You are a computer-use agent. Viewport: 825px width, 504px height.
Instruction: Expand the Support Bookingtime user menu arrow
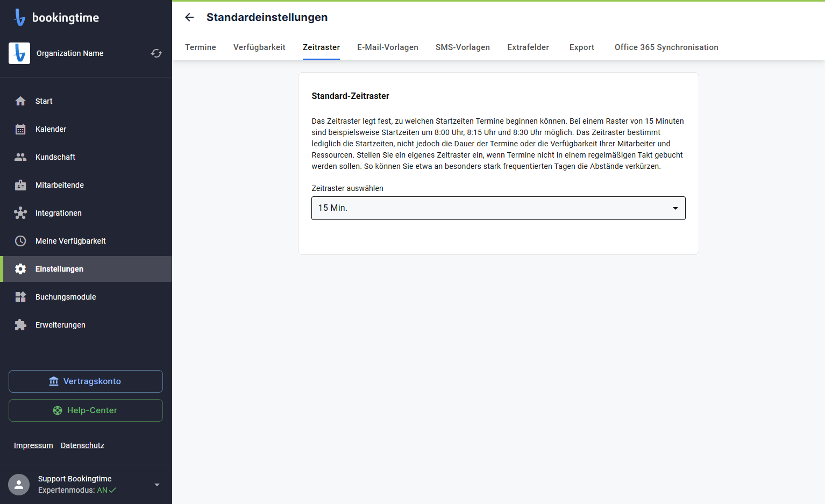pos(157,485)
